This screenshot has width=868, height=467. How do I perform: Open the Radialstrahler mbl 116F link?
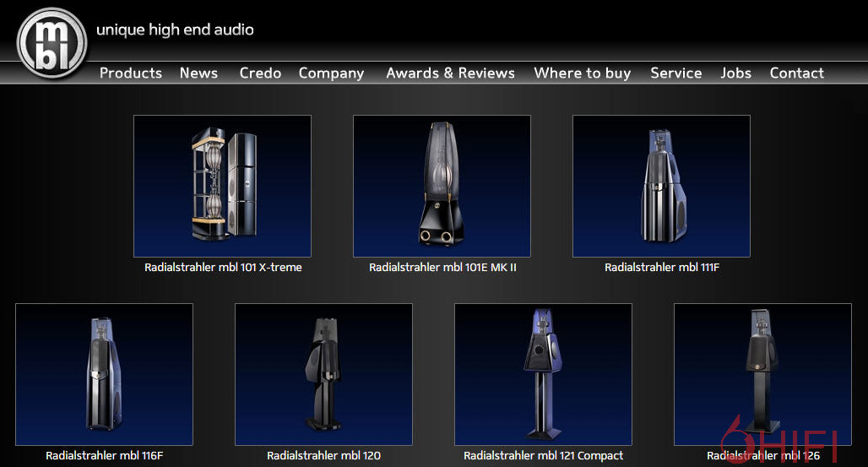[x=105, y=456]
